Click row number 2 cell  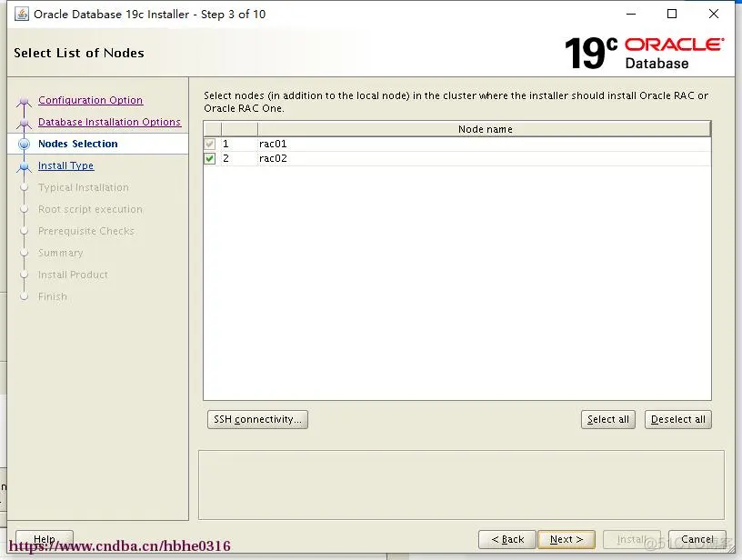point(239,158)
